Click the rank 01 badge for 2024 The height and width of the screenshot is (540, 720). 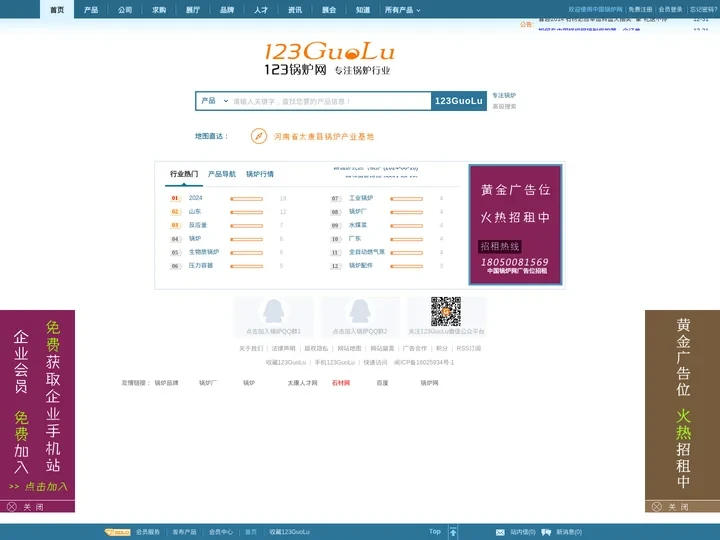click(175, 198)
